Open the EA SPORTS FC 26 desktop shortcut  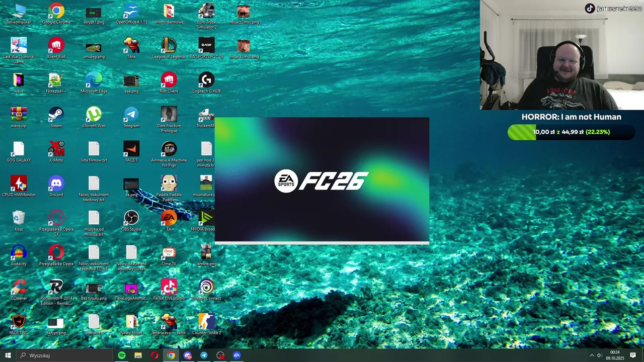[206, 48]
